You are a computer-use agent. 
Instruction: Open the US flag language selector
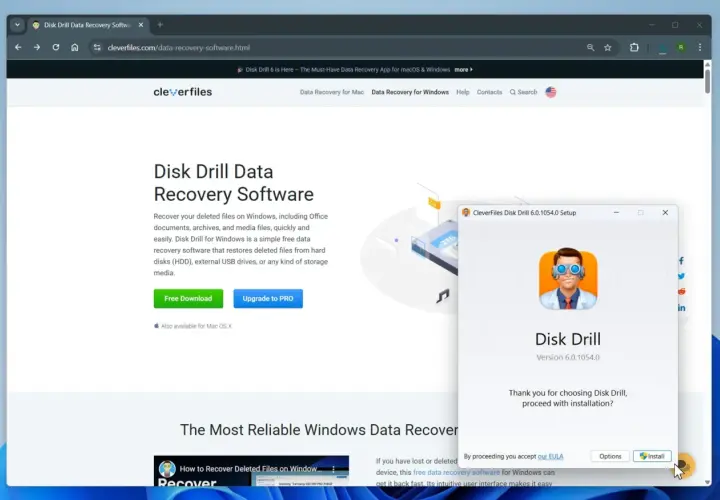coord(551,92)
